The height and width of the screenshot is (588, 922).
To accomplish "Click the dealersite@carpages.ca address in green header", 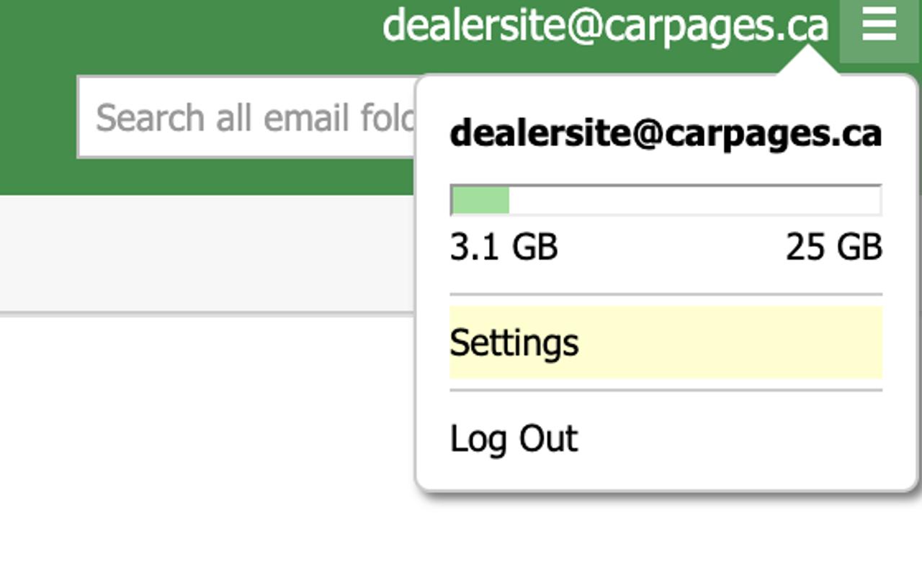I will click(605, 26).
